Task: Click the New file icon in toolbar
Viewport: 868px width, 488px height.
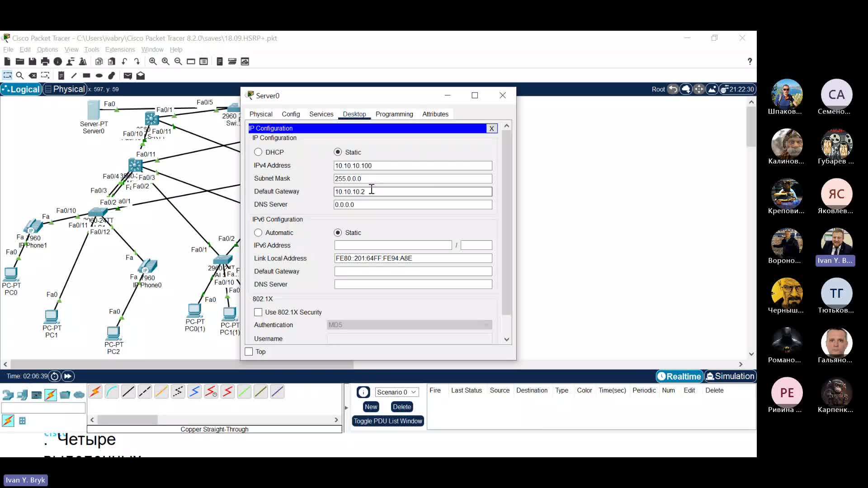Action: click(7, 61)
